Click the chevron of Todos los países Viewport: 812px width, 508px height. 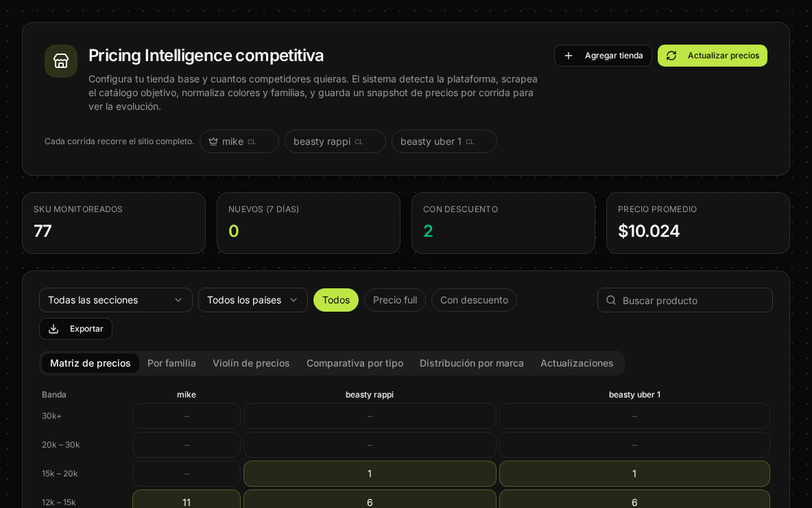[x=293, y=300]
